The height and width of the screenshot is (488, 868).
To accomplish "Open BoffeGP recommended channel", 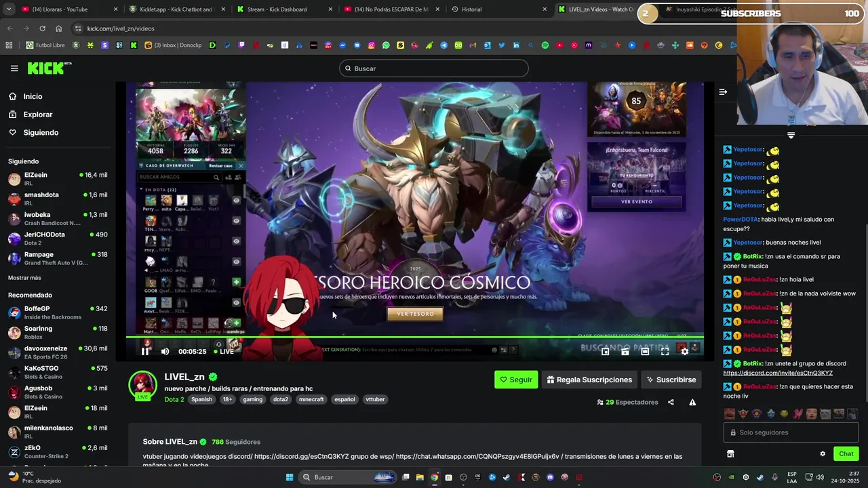I will click(58, 312).
